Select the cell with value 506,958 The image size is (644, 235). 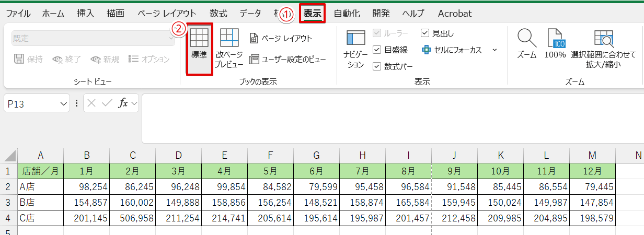(133, 218)
